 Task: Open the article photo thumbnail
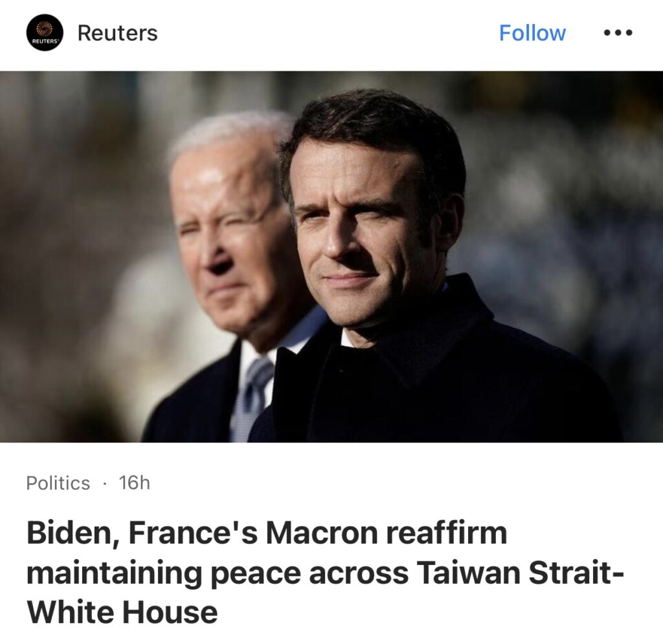331,257
